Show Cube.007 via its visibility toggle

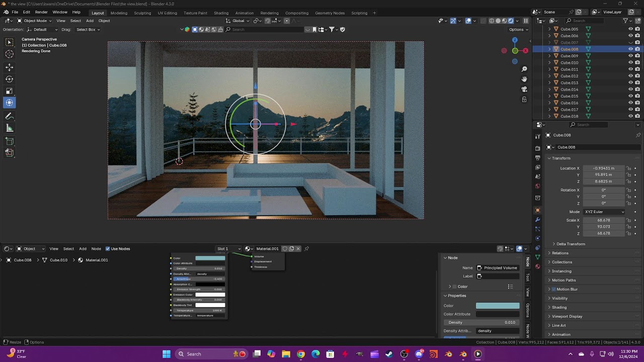(630, 42)
